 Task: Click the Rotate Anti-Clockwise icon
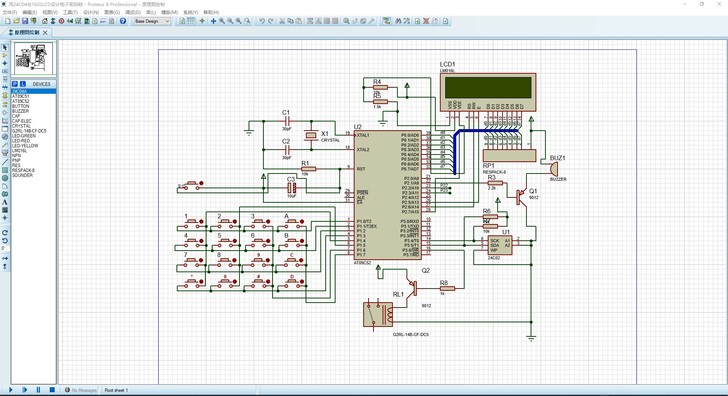[5, 240]
